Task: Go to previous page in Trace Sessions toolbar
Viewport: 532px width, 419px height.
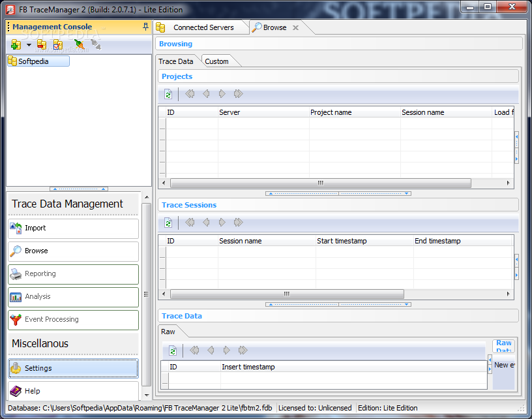Action: (x=206, y=223)
